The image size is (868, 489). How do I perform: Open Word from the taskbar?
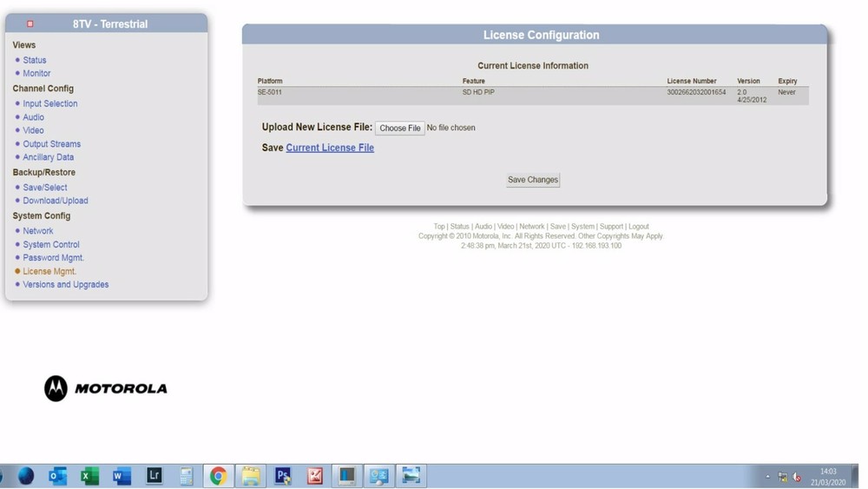point(122,476)
